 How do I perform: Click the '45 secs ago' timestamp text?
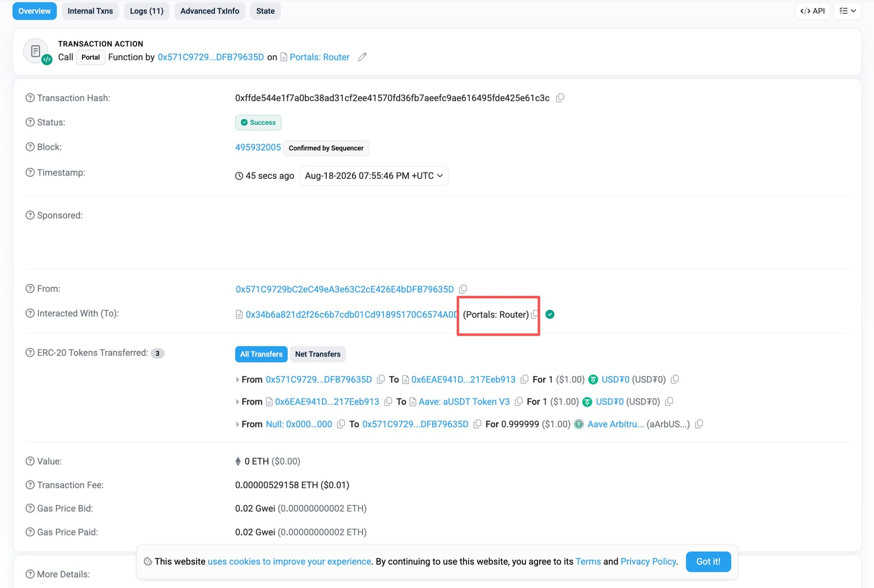pos(270,176)
